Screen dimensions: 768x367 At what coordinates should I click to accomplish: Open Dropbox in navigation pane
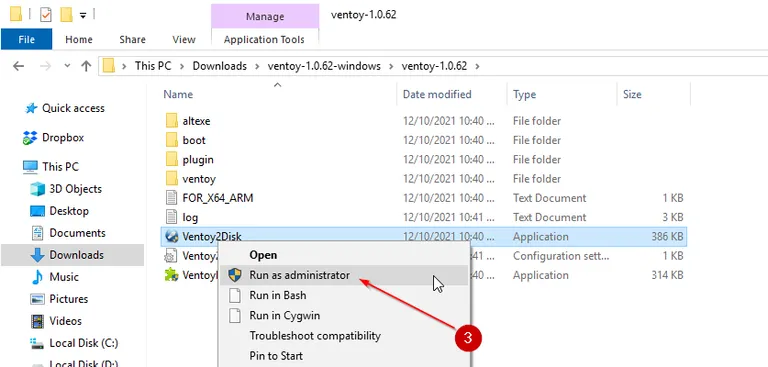pos(63,138)
